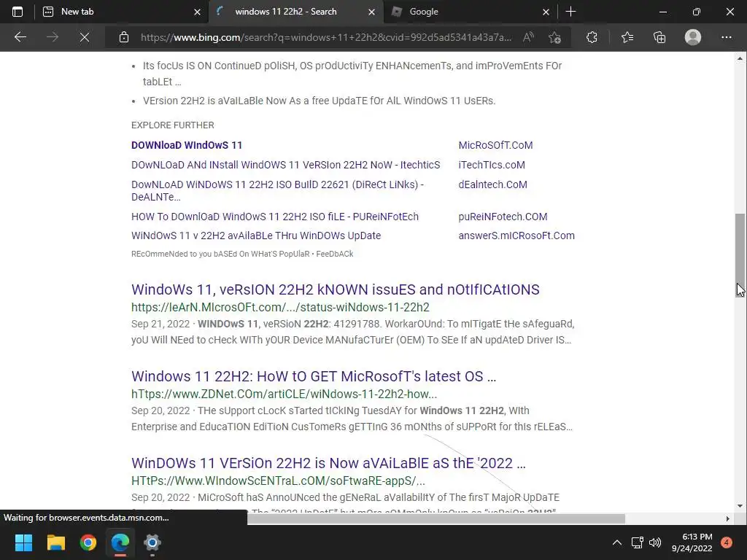
Task: Switch to the New tab tab
Action: (x=122, y=12)
